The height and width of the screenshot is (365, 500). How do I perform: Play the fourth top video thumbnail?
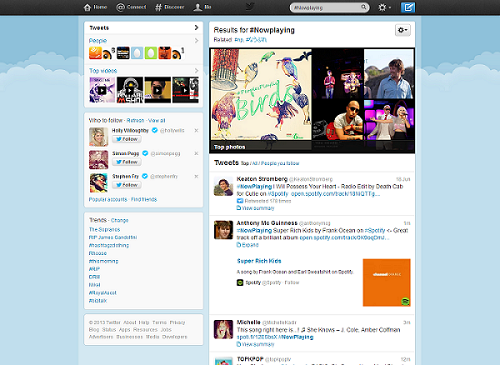(185, 90)
